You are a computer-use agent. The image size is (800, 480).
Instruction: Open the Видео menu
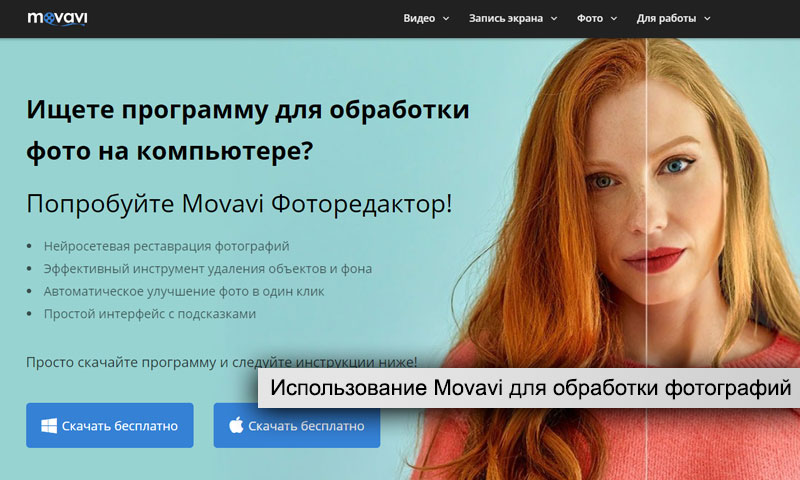pos(419,18)
